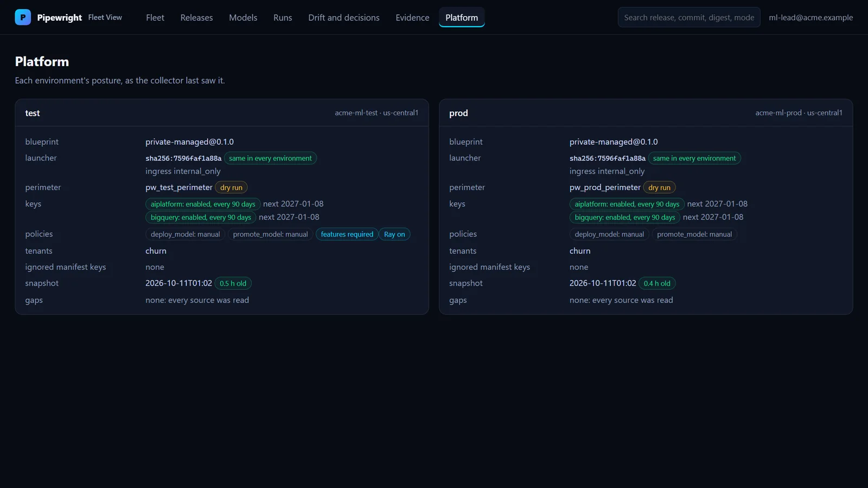Click the Pipewright logo icon
Screen dimensions: 868x488
tap(23, 17)
